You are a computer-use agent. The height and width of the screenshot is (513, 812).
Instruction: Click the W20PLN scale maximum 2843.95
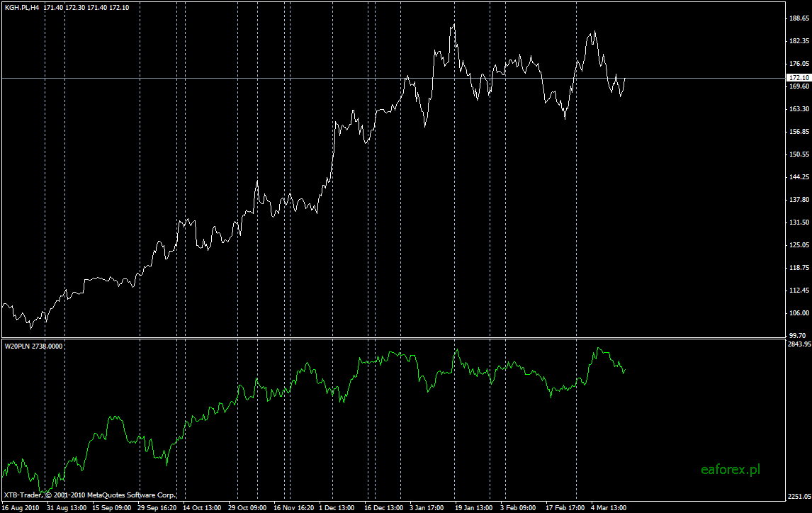tap(799, 344)
